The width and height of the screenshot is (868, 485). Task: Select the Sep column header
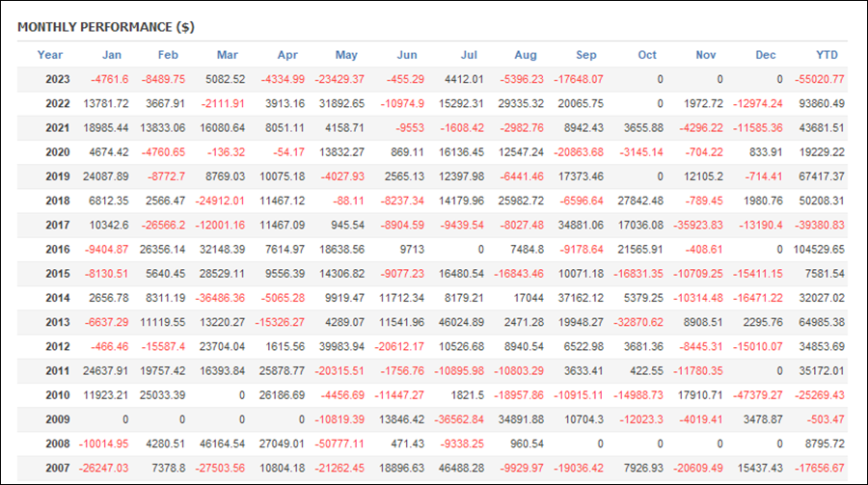586,55
